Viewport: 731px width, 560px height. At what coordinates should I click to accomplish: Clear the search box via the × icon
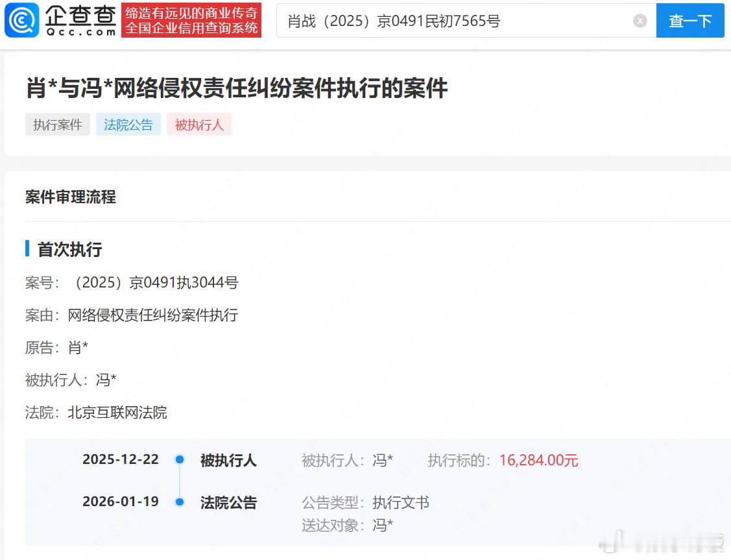(640, 20)
